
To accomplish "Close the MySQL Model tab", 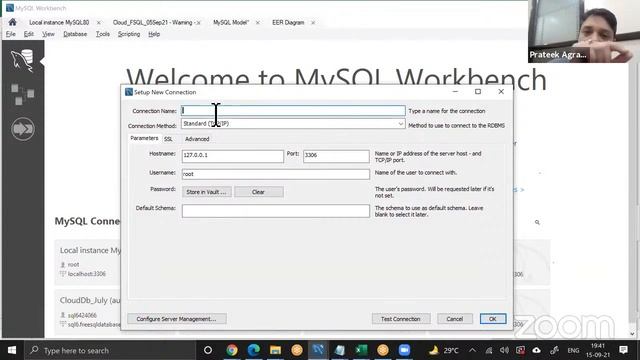I will click(x=258, y=23).
